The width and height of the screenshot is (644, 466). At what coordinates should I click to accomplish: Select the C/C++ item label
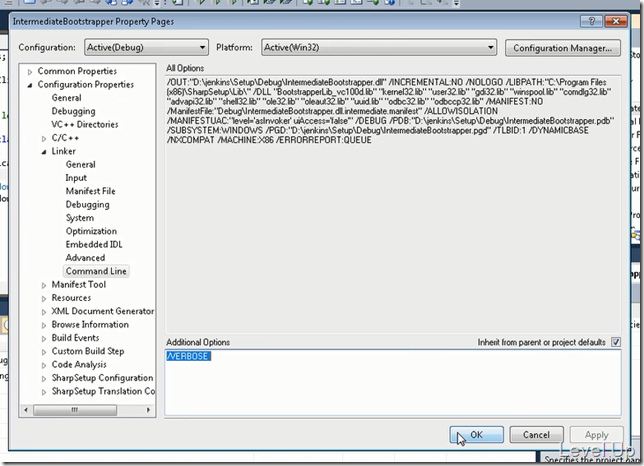(65, 138)
